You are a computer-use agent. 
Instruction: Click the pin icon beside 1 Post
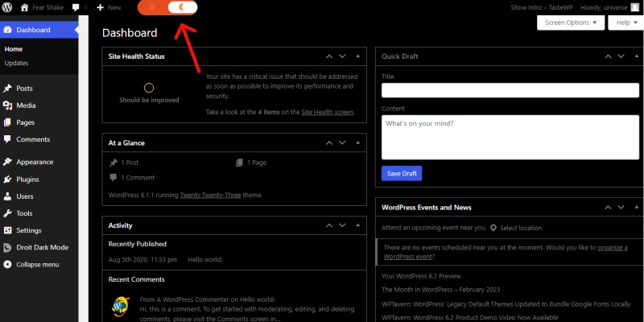[114, 163]
